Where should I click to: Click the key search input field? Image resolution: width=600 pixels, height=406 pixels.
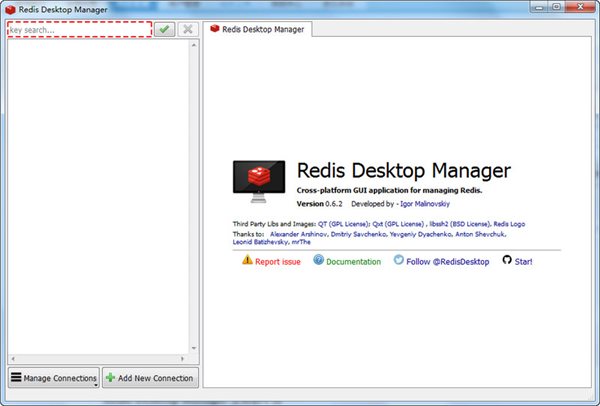[80, 29]
